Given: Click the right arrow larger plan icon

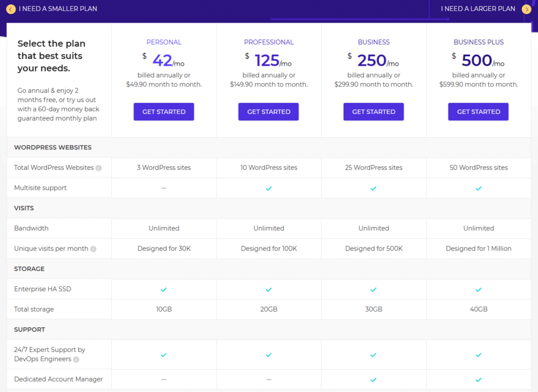Looking at the screenshot, I should click(x=526, y=9).
